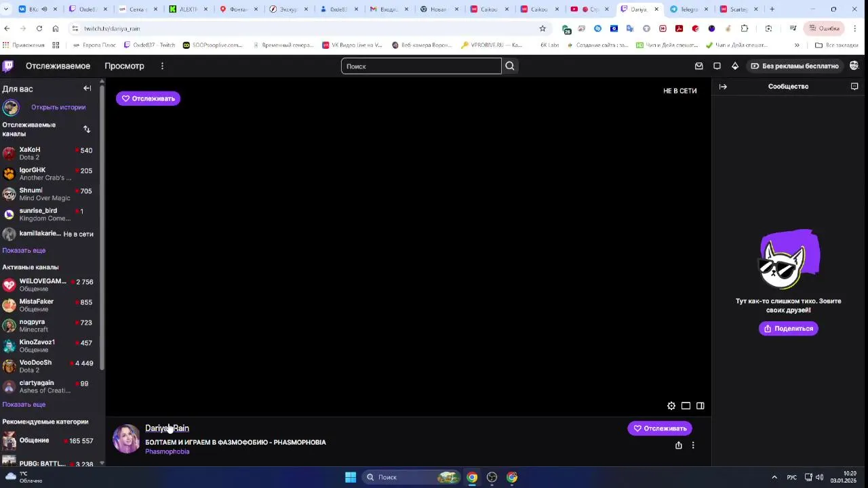Viewport: 868px width, 488px height.
Task: Open the kamillakarie offline channel
Action: click(47, 234)
